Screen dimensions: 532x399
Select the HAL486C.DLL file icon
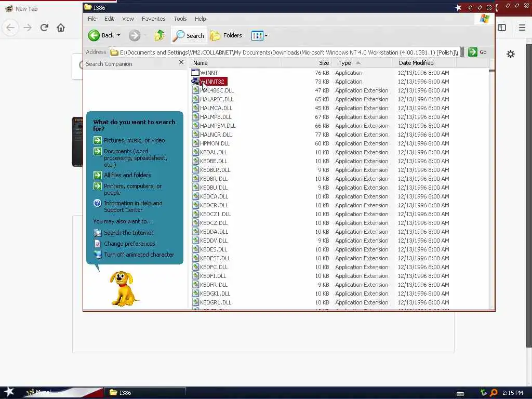pos(195,90)
